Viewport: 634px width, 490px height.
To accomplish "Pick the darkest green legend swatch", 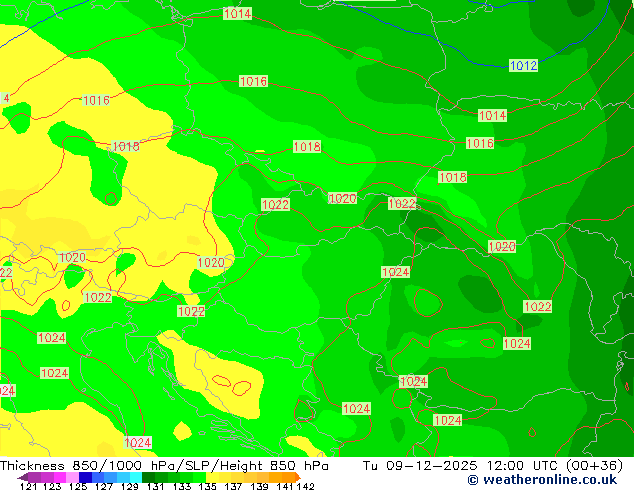I will [x=148, y=477].
